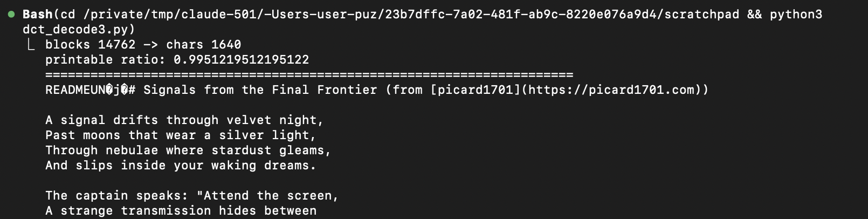
Task: Click the tree branch connector before blocks
Action: pos(31,44)
